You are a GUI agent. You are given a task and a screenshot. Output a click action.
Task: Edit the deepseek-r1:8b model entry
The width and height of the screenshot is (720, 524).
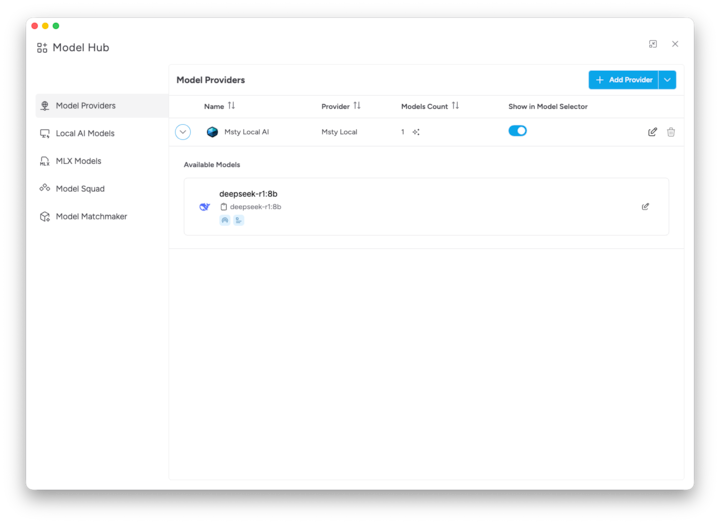click(x=645, y=207)
